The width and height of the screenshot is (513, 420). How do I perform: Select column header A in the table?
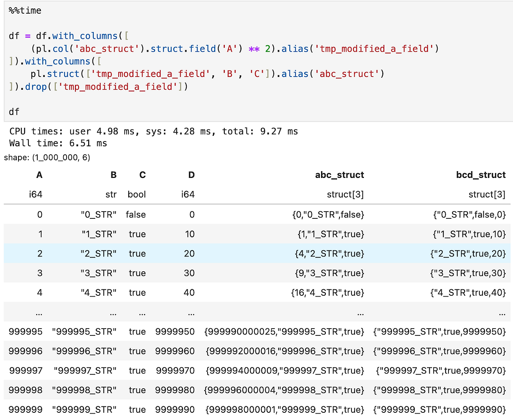pyautogui.click(x=39, y=175)
